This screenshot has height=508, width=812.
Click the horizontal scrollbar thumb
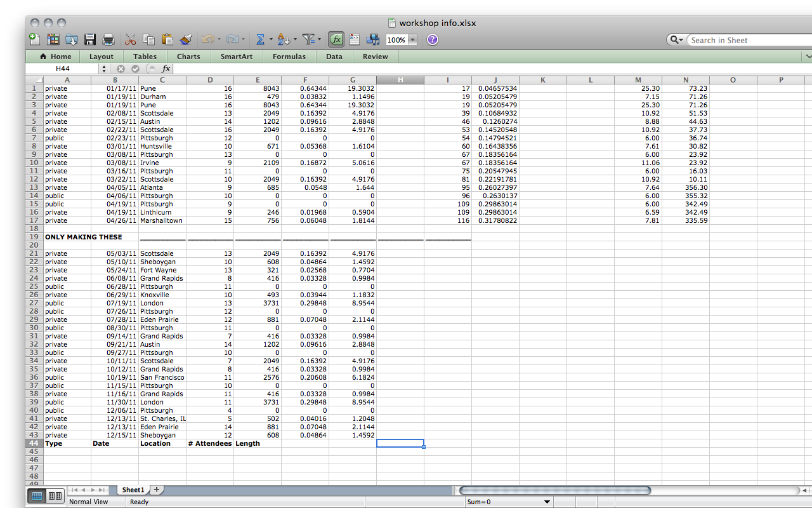[555, 490]
